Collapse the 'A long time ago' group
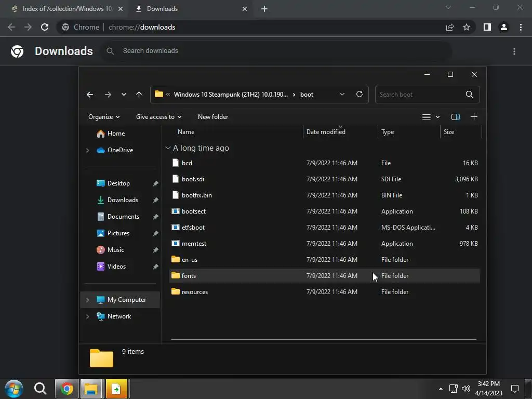 coord(168,148)
